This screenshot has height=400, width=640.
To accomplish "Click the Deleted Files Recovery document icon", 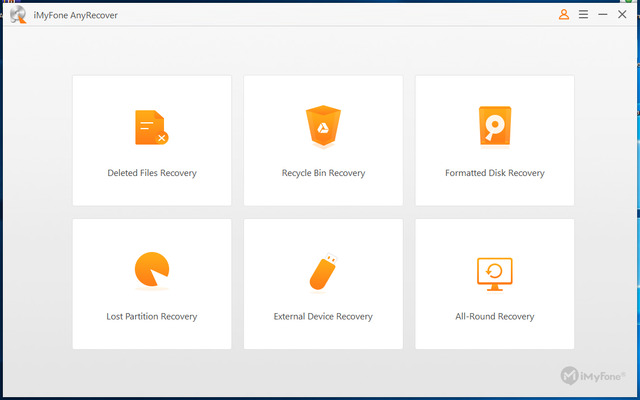I will coord(150,128).
